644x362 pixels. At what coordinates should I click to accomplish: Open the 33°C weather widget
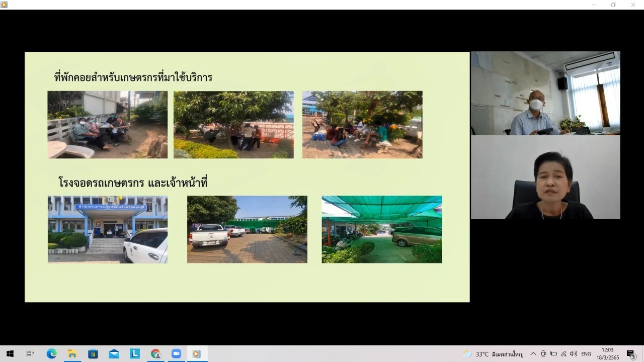pos(493,354)
